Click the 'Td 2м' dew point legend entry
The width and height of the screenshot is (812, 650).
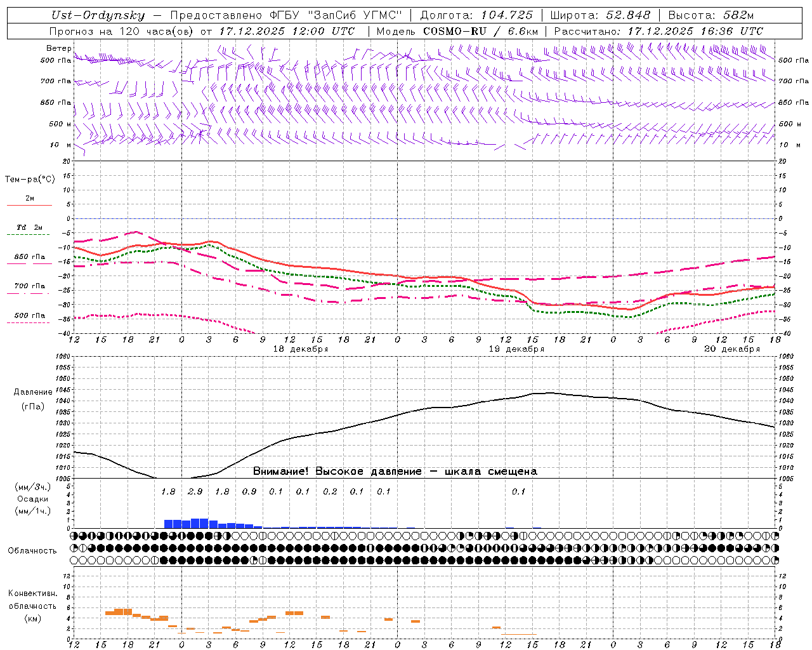(x=30, y=227)
